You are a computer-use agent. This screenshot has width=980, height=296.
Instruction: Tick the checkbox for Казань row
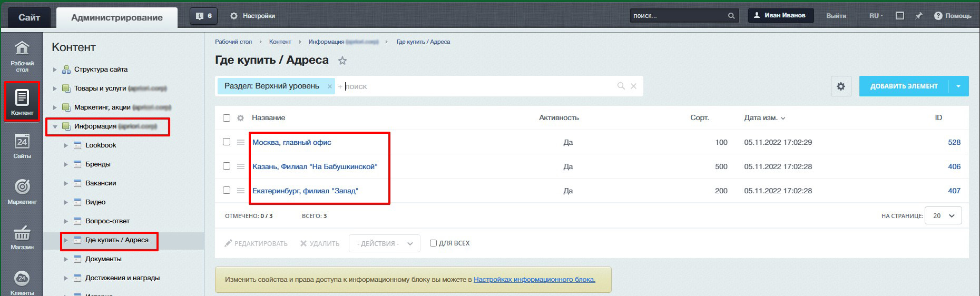[227, 166]
